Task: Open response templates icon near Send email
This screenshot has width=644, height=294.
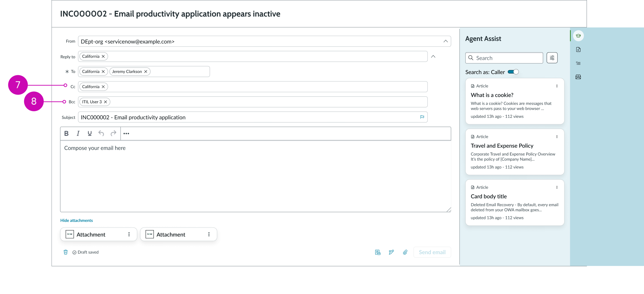Action: pos(377,252)
